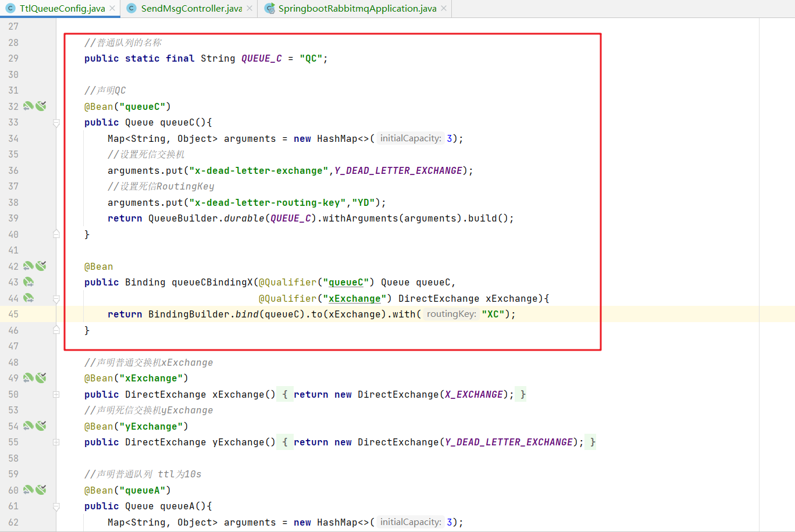The image size is (795, 532).
Task: Click the bean checkmark gutter icon on line 42
Action: tap(41, 266)
